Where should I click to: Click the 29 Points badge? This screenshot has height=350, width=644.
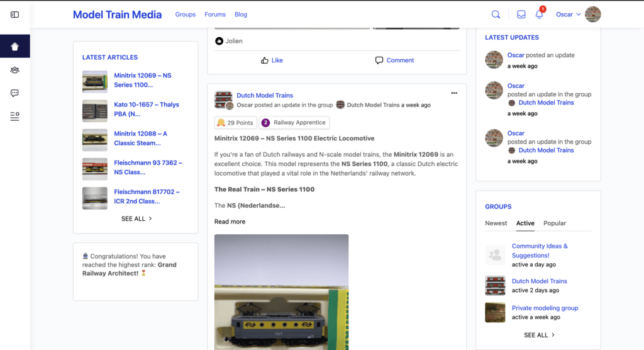click(235, 123)
